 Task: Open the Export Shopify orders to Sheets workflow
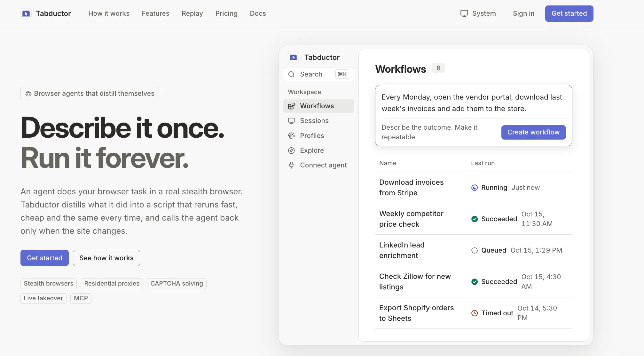click(474, 313)
